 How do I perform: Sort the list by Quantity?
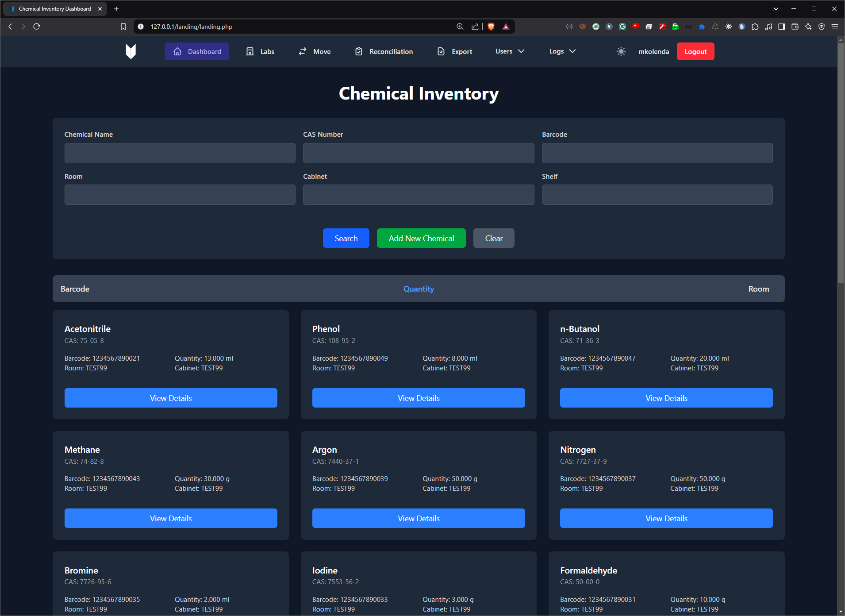419,289
